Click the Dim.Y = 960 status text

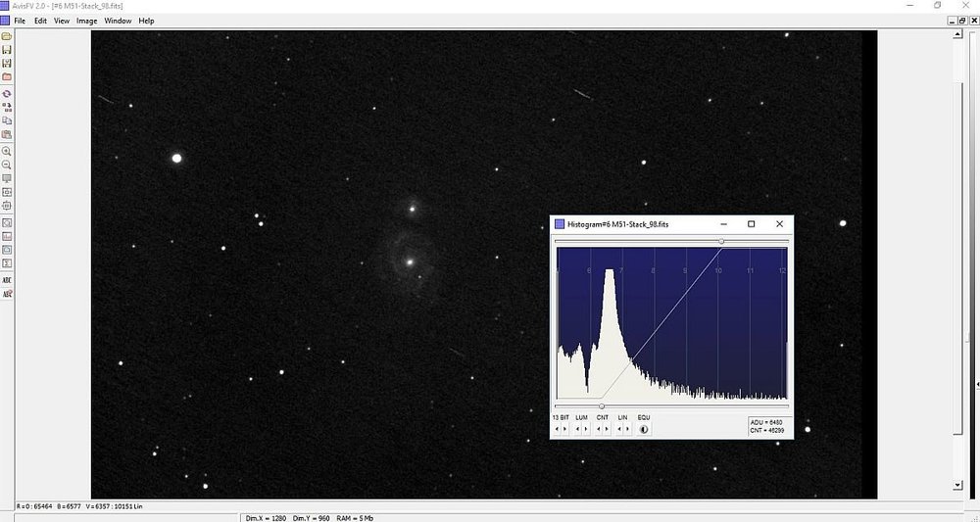pyautogui.click(x=312, y=518)
